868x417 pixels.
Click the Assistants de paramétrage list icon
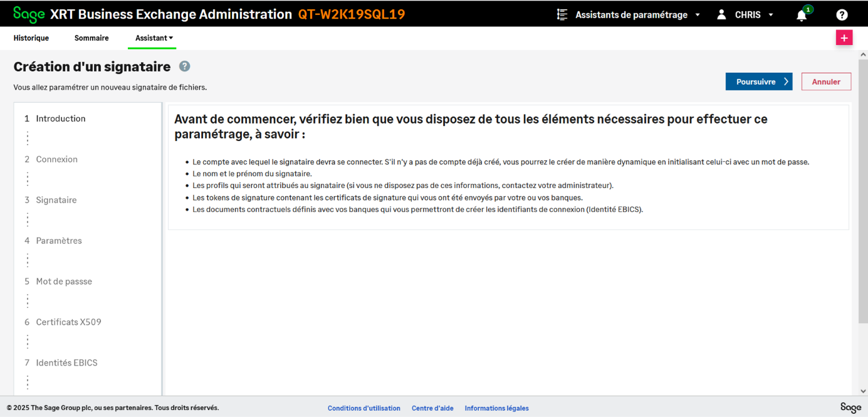click(x=562, y=14)
